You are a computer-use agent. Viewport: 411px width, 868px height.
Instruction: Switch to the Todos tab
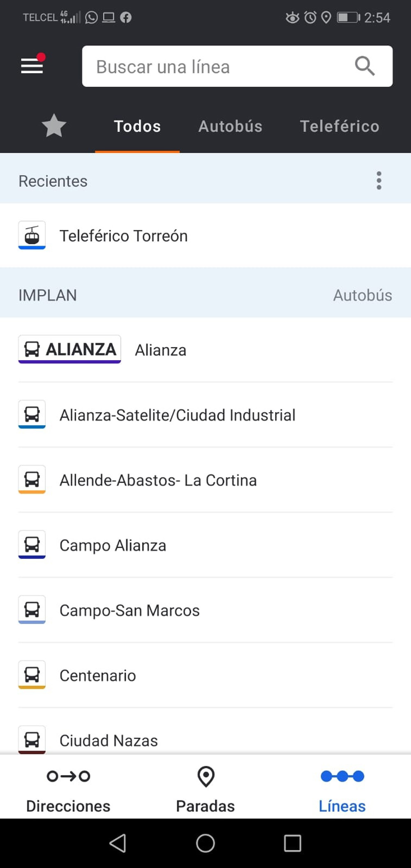tap(137, 126)
